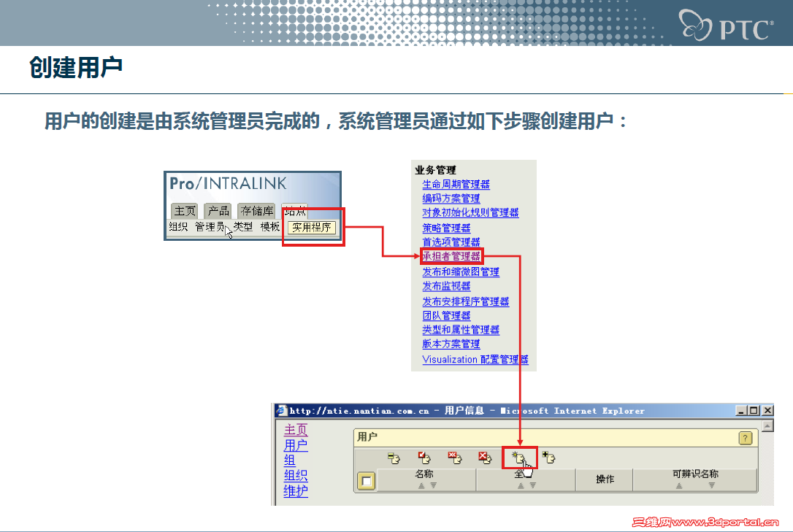Sort 名称 column descending
Screen dimensions: 793x532
tap(434, 485)
